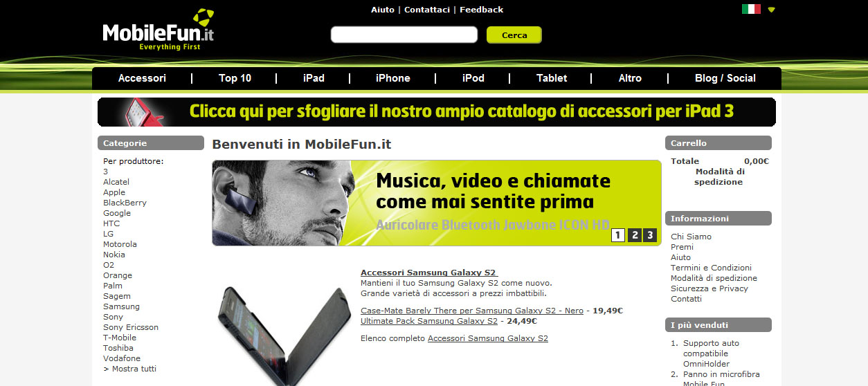Viewport: 868px width, 386px height.
Task: Click the Jawbone ICON HD banner image
Action: pos(437,203)
